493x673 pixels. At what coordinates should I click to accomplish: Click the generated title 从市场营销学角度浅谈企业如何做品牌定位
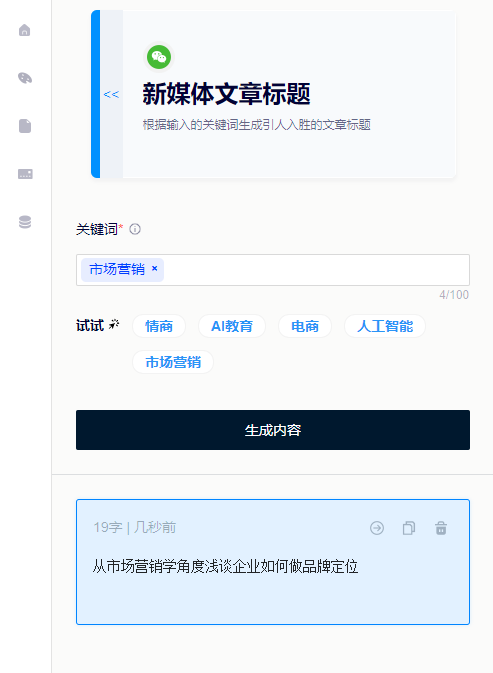(225, 567)
